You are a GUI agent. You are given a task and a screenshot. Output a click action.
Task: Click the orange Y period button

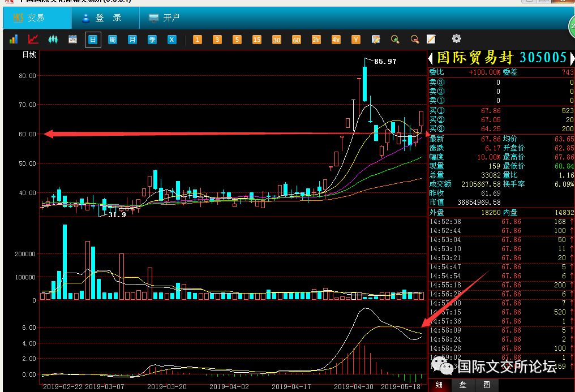(x=356, y=39)
